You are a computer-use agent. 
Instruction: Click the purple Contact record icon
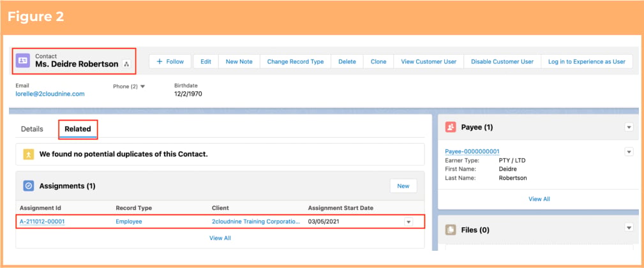pos(22,61)
